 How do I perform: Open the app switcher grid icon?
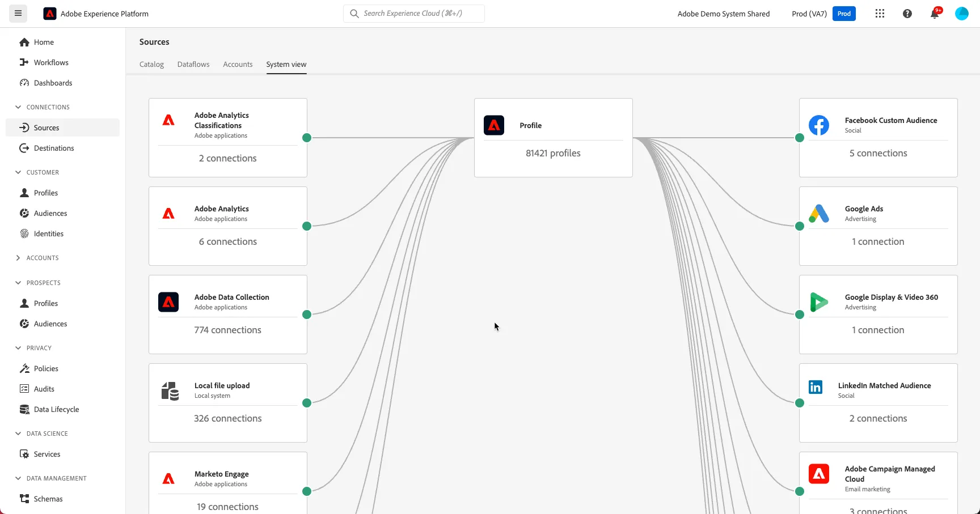[880, 14]
